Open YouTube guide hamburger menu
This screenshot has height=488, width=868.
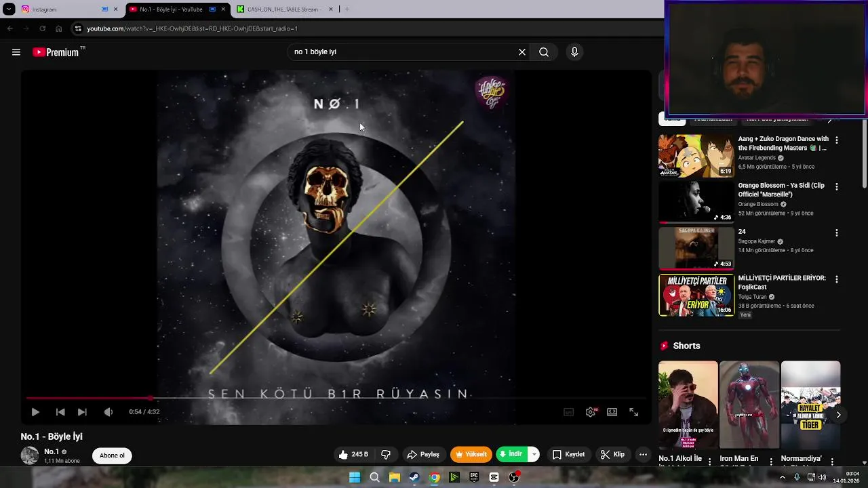16,52
